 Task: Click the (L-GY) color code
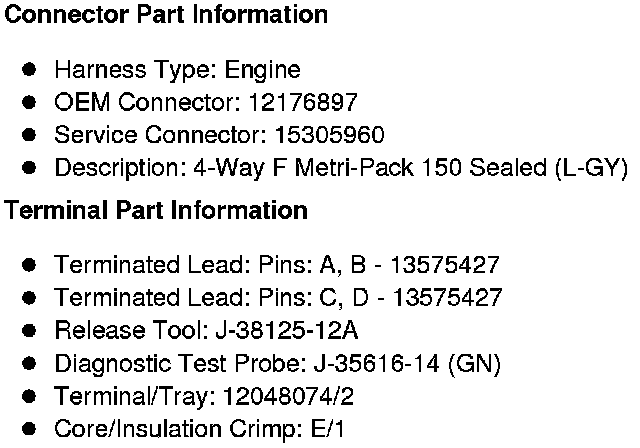point(591,168)
